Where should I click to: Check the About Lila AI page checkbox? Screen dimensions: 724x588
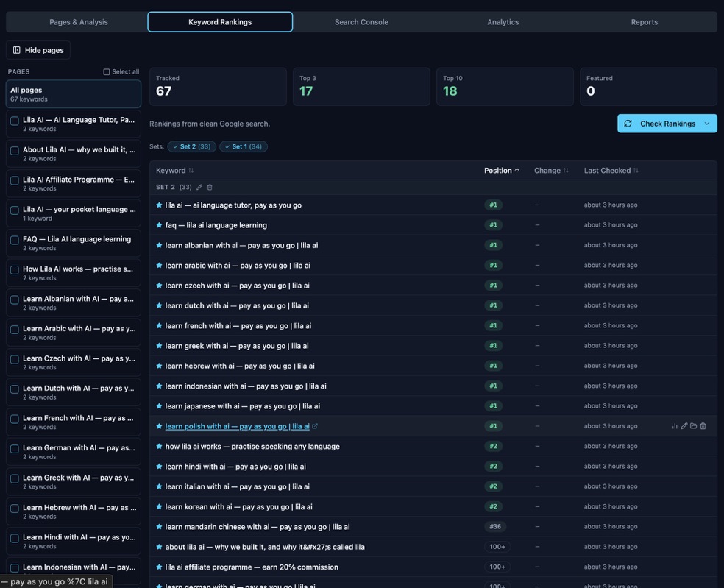click(15, 151)
